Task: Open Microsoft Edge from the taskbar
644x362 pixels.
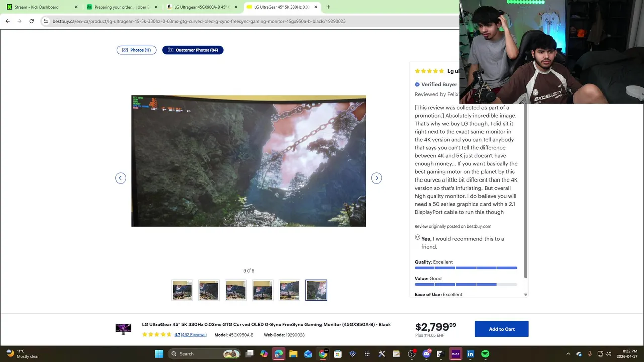Action: click(279, 354)
